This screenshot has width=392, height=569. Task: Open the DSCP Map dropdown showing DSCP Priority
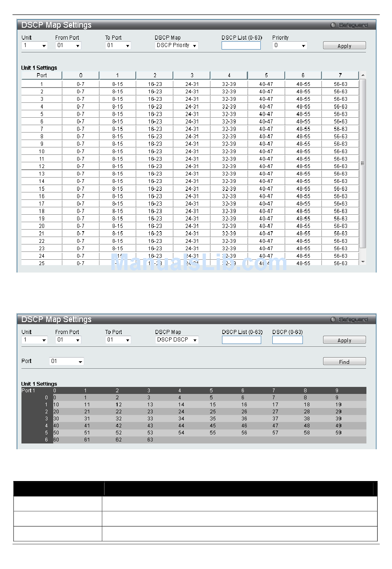pyautogui.click(x=177, y=45)
